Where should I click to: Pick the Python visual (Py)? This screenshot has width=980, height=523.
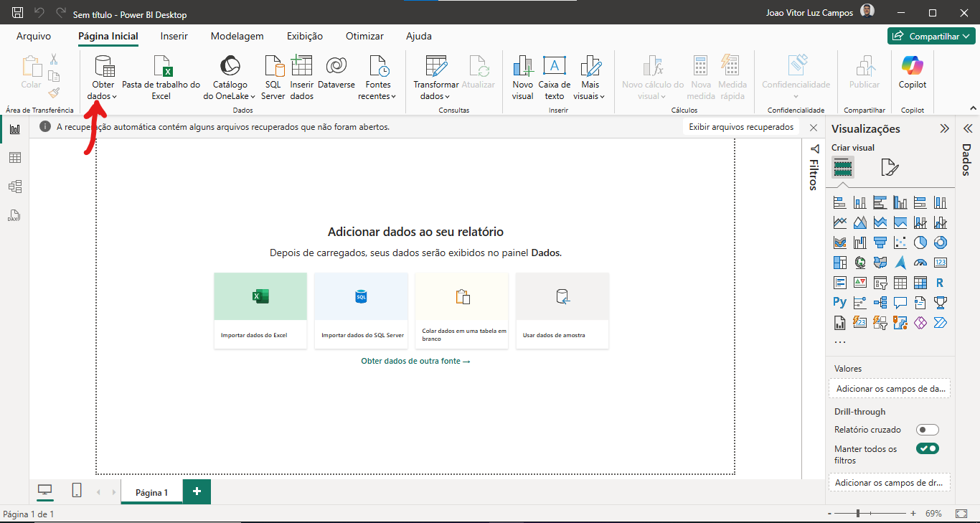840,303
